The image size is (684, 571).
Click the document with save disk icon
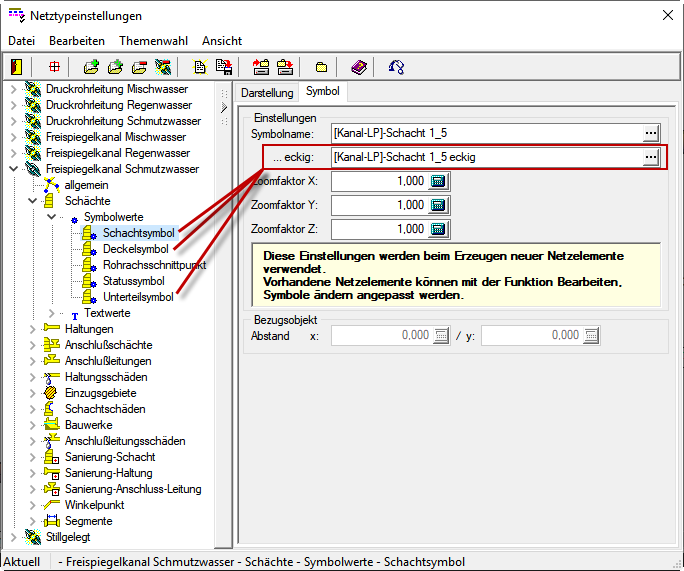224,67
